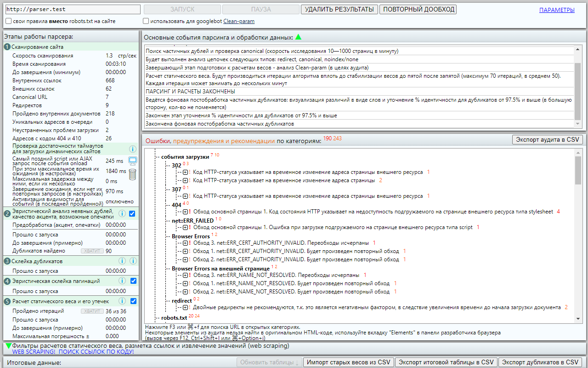Expand Обход 1 ERR_NAME_NOT_RESOLVED row
Screen dimensions: 588x368
click(x=185, y=283)
